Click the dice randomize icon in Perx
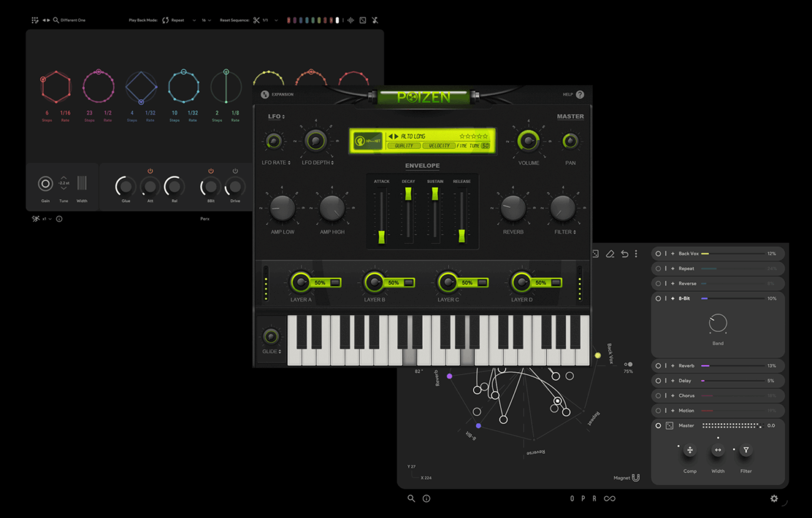This screenshot has height=518, width=812. tap(363, 20)
